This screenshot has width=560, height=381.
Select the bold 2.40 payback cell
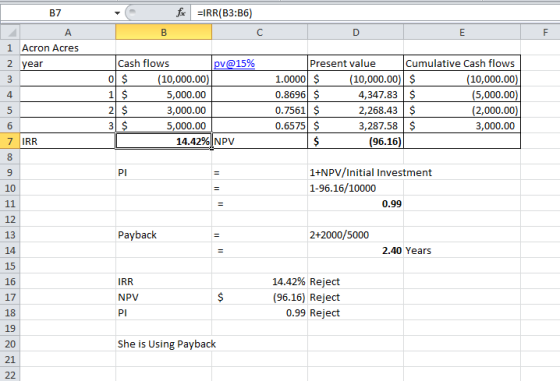(x=356, y=251)
